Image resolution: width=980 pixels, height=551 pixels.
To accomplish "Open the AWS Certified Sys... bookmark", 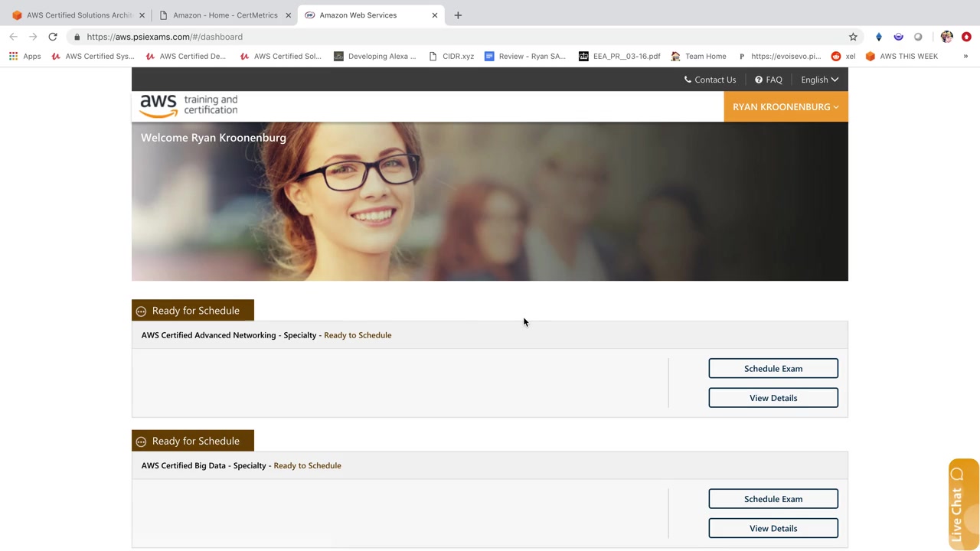I will [93, 56].
